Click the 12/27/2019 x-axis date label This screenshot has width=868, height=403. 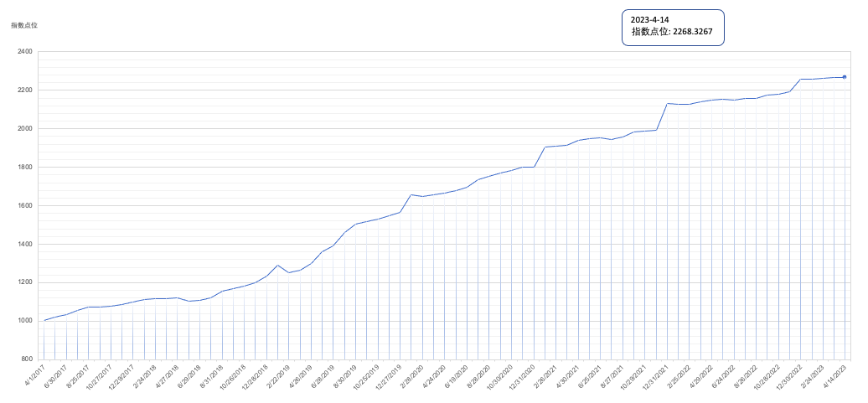pos(389,376)
